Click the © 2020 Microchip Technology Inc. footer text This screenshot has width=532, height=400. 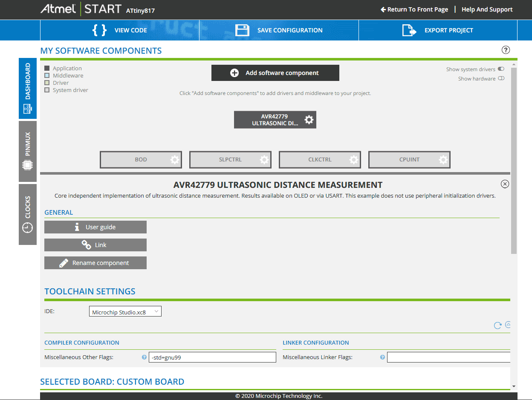point(279,396)
